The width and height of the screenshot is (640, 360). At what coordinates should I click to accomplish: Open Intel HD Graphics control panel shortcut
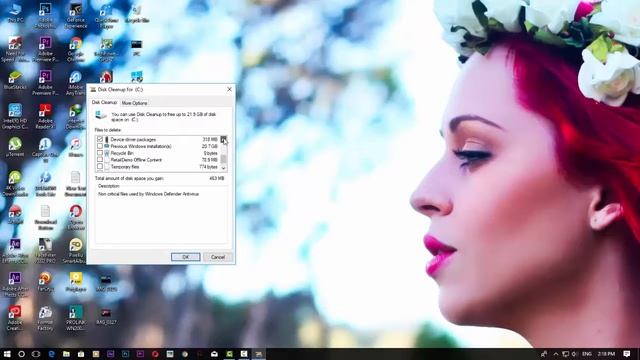(15, 116)
